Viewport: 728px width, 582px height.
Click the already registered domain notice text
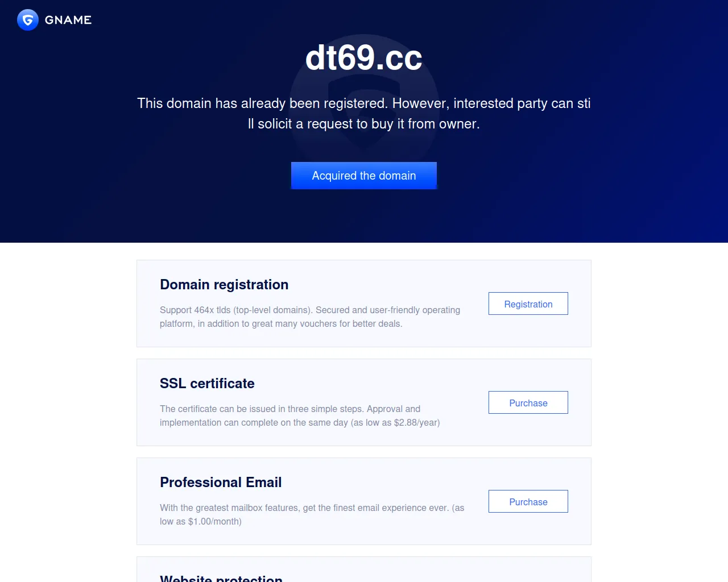(x=364, y=114)
